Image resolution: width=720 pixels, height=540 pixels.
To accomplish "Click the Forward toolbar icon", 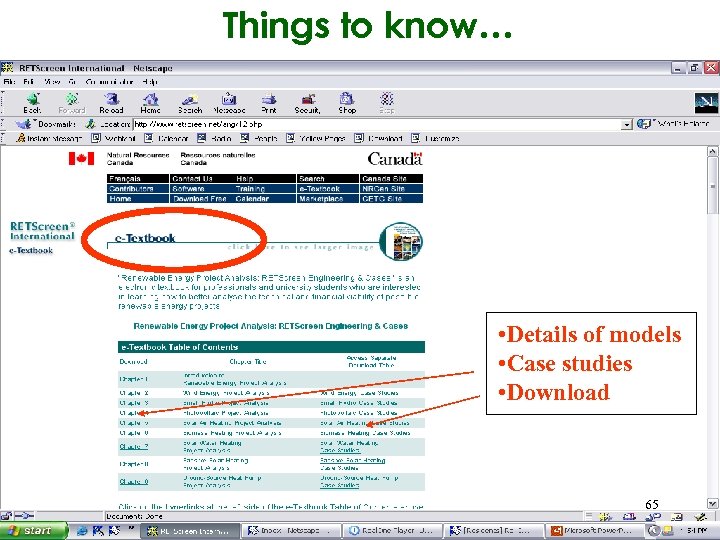I will tap(72, 102).
